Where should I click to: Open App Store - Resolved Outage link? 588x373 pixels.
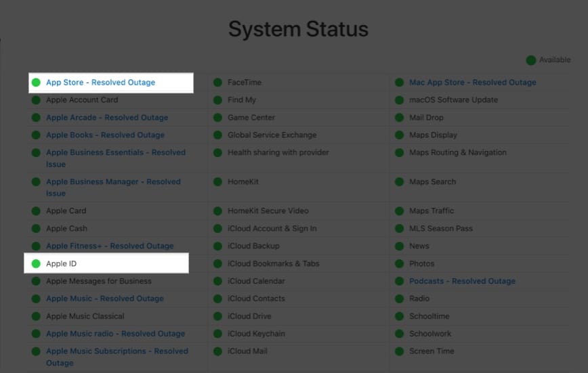100,83
